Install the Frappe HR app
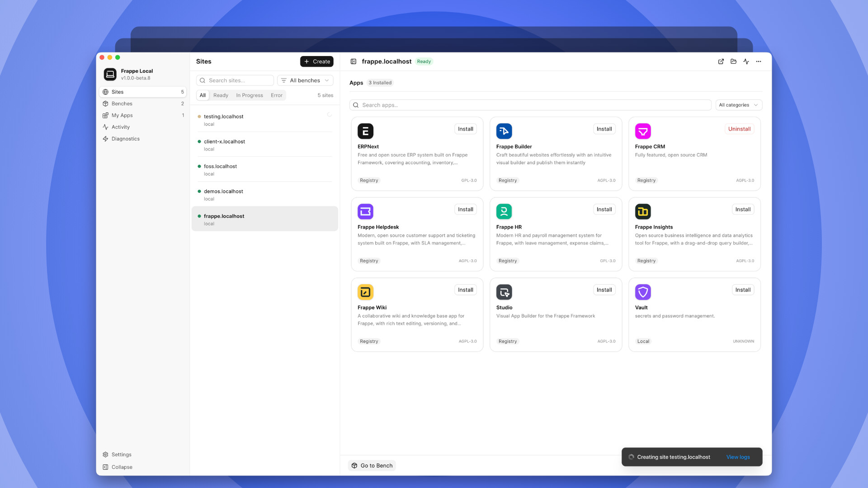 point(604,210)
